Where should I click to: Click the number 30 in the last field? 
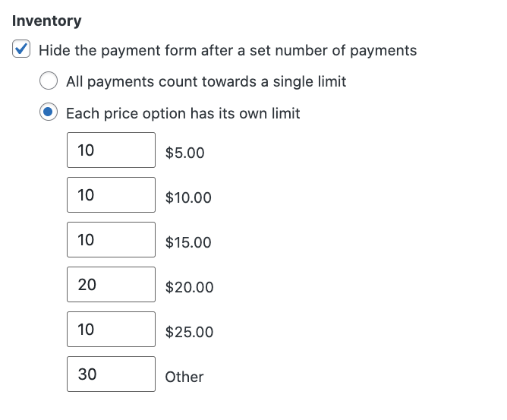coord(87,374)
